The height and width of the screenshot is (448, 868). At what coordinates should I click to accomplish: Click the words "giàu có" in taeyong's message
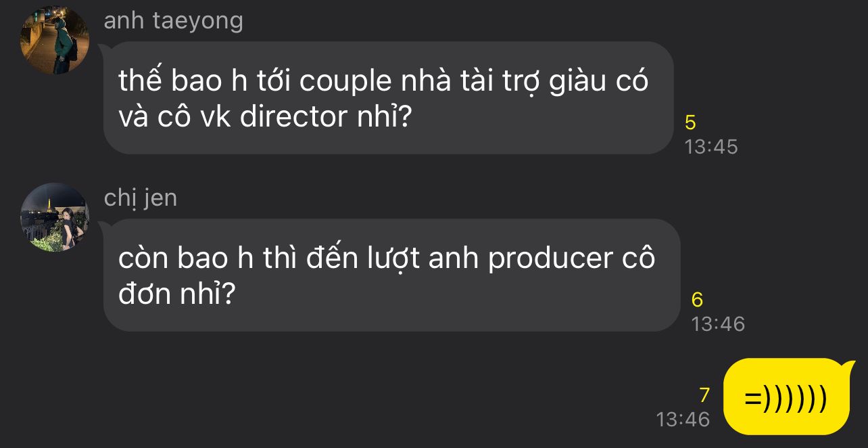coord(598,81)
